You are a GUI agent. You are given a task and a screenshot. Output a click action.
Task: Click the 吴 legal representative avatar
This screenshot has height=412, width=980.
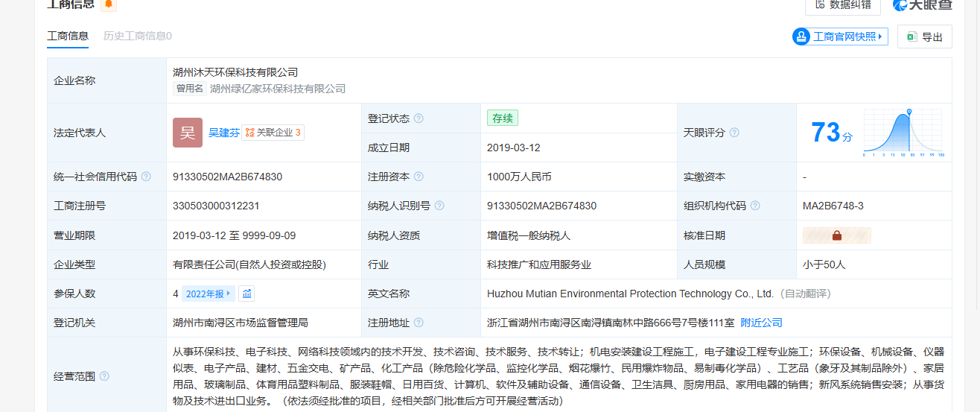188,133
